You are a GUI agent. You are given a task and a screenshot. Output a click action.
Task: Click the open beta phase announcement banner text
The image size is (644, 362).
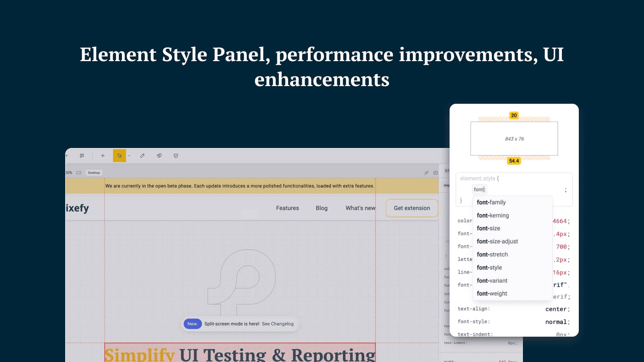pyautogui.click(x=240, y=186)
